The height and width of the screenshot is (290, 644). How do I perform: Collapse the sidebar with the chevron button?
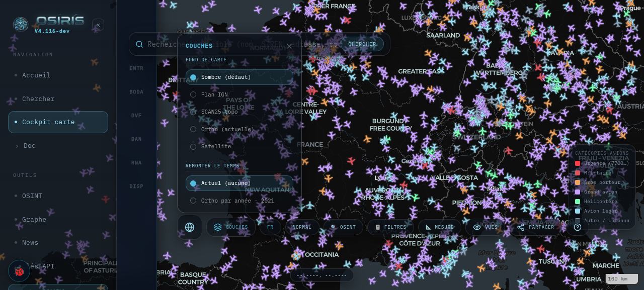98,25
